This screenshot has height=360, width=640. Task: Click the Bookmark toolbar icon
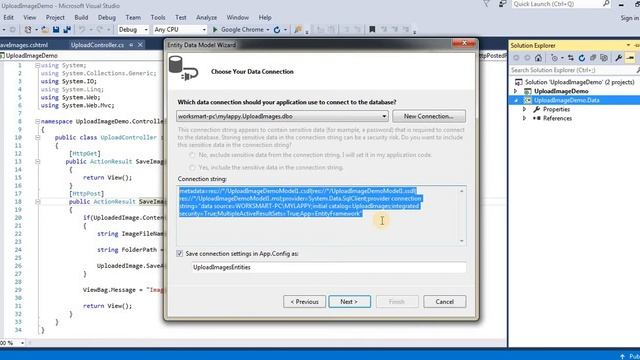pos(372,29)
